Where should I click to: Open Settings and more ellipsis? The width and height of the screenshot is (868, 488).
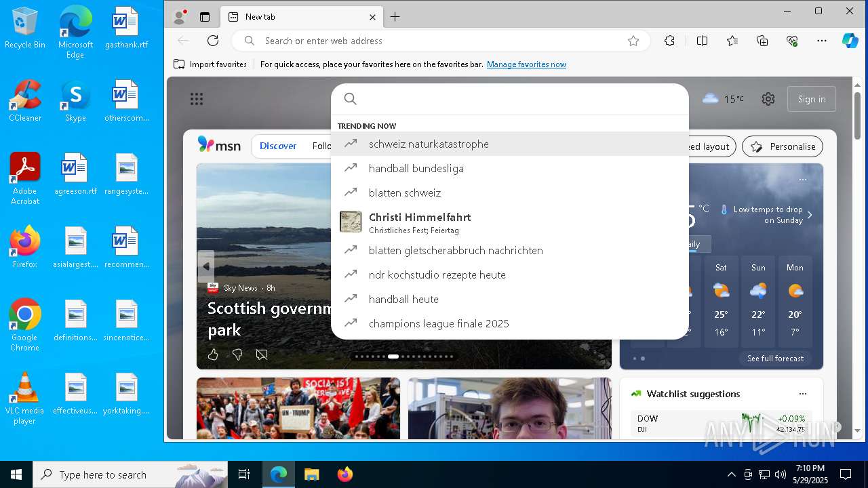tap(822, 41)
